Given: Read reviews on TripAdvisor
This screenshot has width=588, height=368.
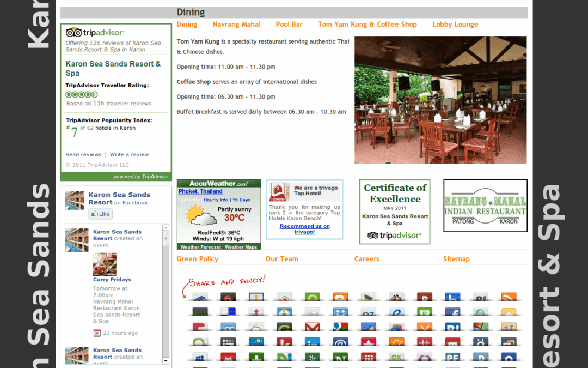Looking at the screenshot, I should click(83, 154).
